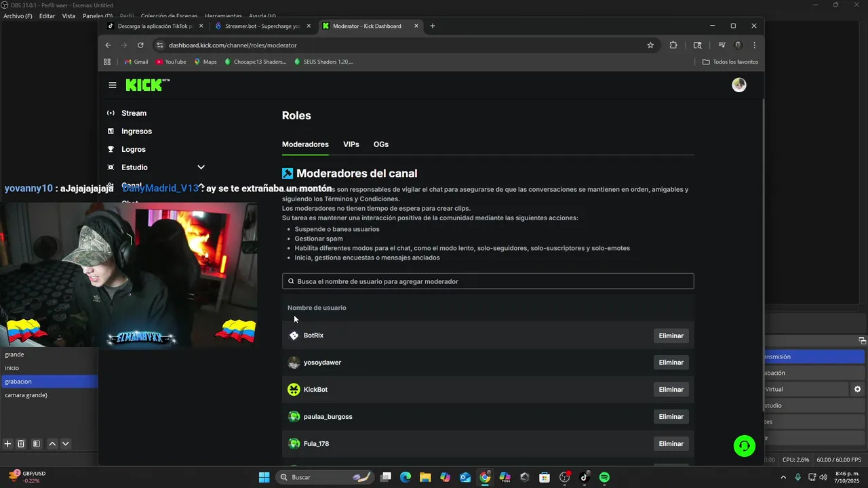
Task: Click the Windows taskbar search box
Action: [325, 477]
